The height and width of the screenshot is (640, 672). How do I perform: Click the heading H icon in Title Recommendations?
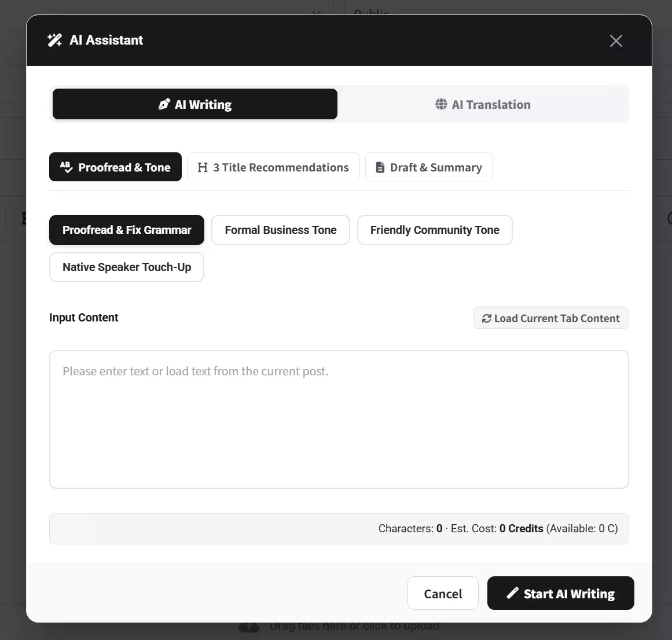tap(202, 167)
